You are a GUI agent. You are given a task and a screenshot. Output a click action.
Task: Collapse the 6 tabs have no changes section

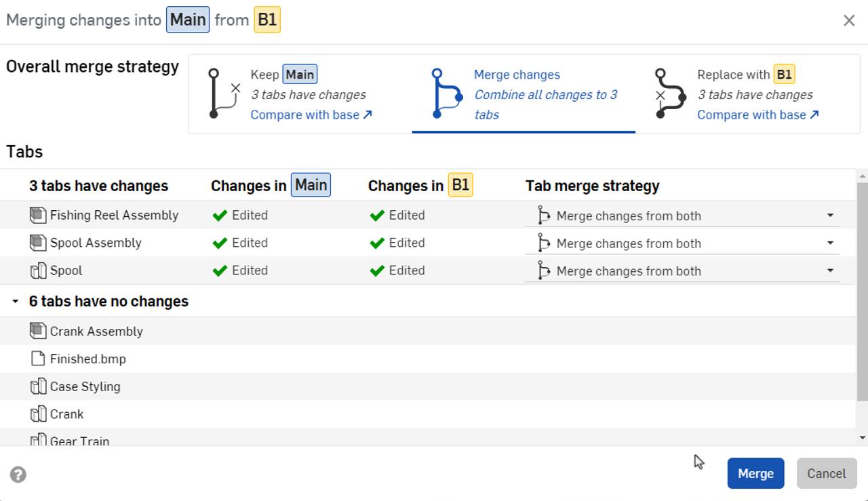pos(16,301)
